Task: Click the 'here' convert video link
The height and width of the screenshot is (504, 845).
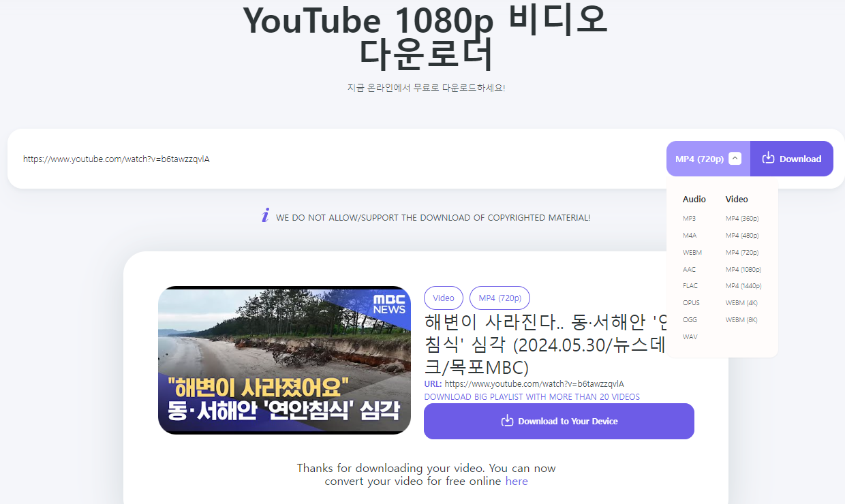Action: click(517, 481)
